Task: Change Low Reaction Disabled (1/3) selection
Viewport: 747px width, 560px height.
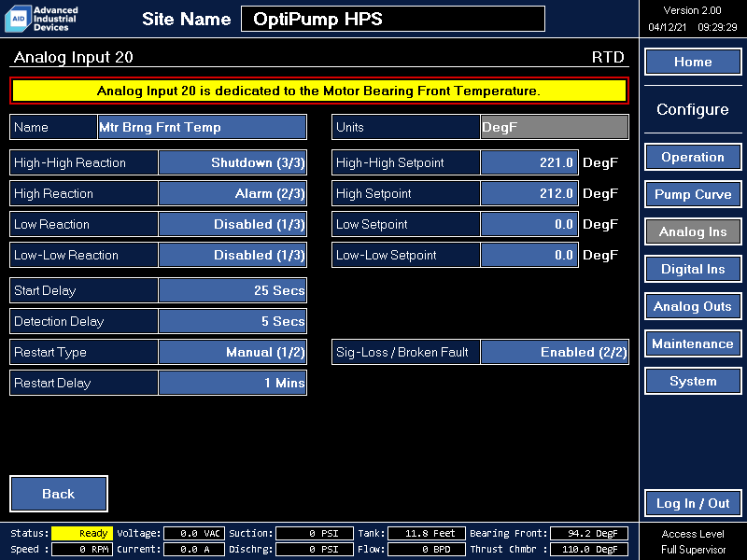Action: coord(233,224)
